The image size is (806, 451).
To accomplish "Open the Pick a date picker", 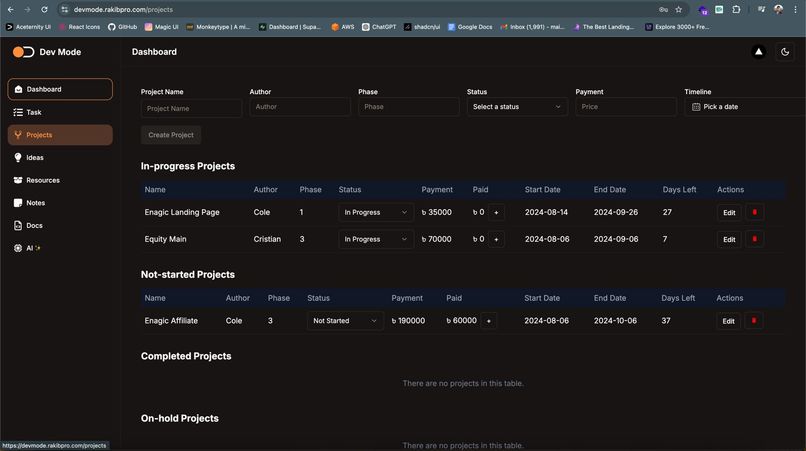I will tap(745, 107).
